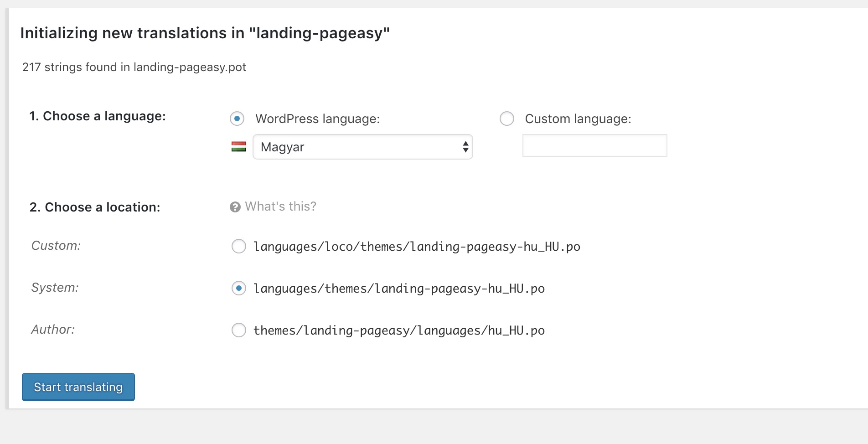Open the What's this? help link

280,207
